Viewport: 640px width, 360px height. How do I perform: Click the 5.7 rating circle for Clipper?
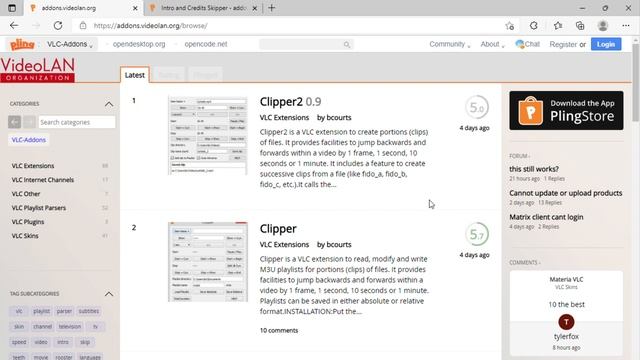coord(476,234)
